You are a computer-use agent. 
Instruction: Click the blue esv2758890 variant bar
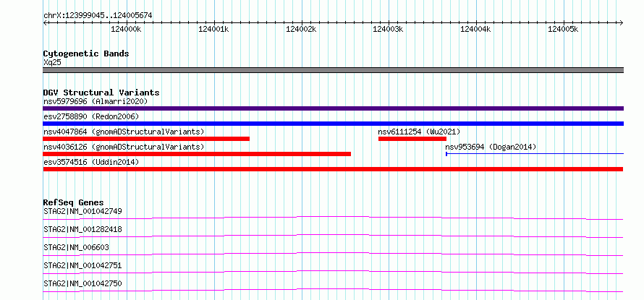pos(333,124)
